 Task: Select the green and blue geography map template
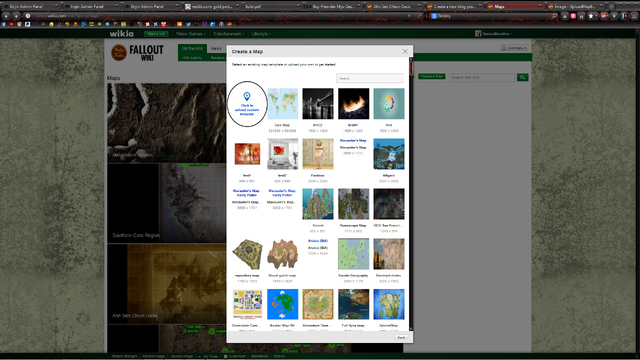click(x=353, y=254)
